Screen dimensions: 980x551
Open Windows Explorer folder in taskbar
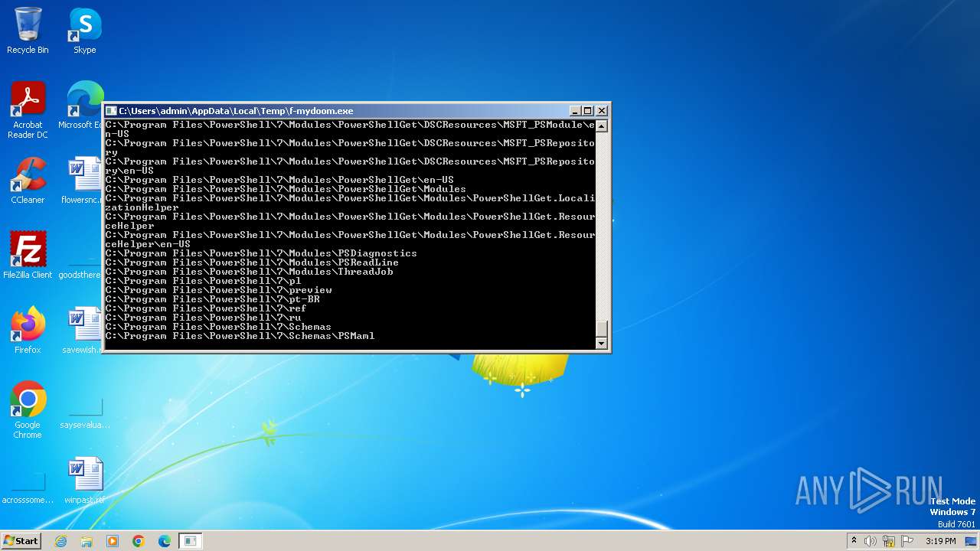tap(87, 541)
